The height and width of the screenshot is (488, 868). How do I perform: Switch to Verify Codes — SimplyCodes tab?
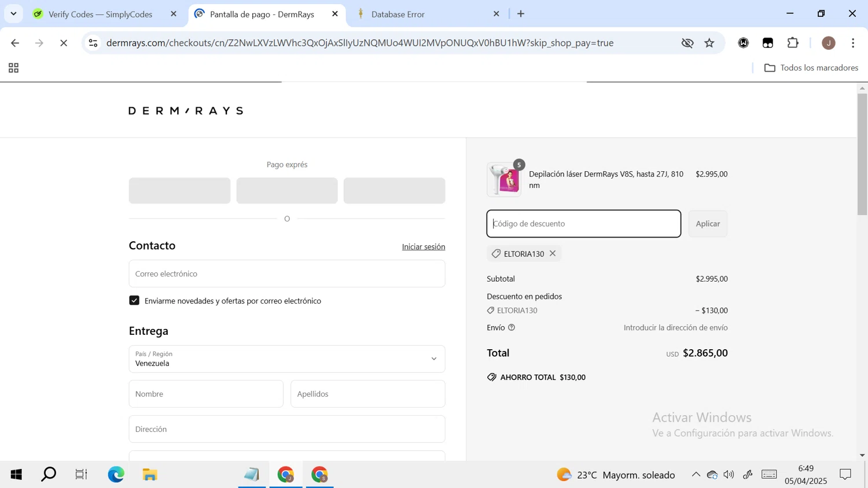[100, 14]
